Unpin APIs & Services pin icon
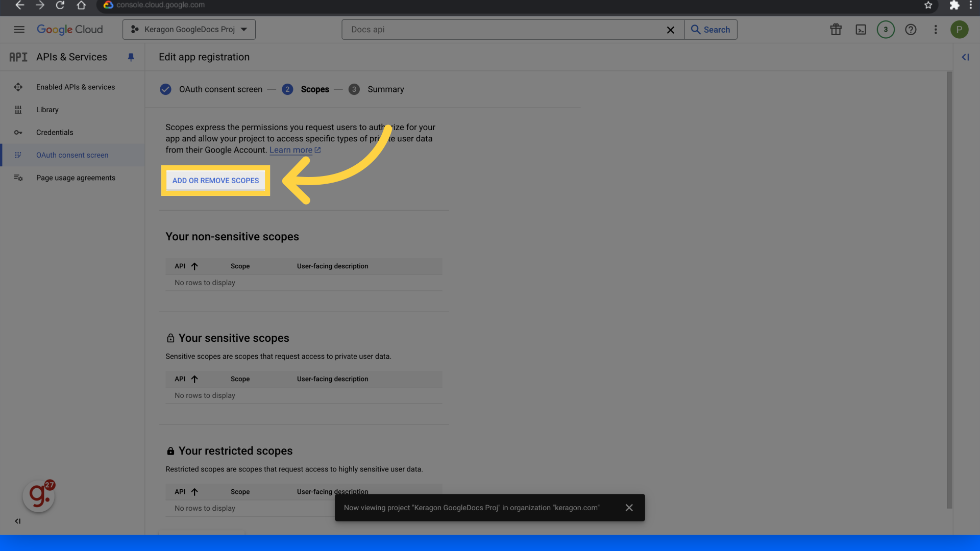This screenshot has width=980, height=551. (131, 57)
